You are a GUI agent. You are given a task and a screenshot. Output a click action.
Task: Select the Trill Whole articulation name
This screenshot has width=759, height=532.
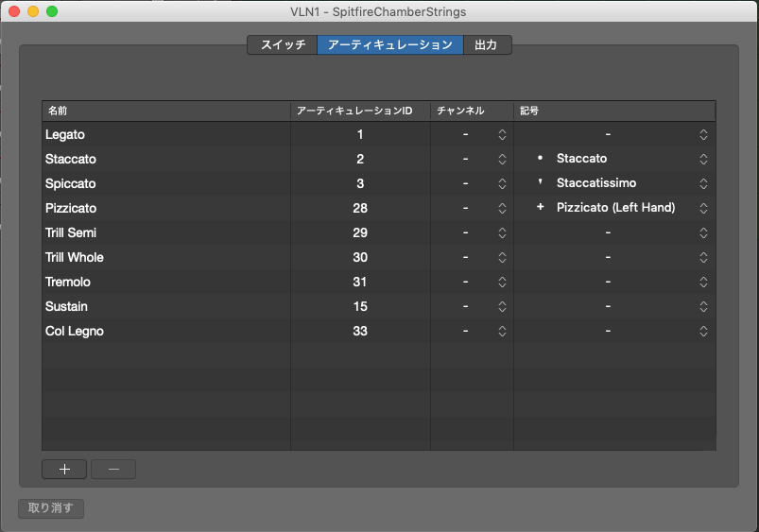74,258
